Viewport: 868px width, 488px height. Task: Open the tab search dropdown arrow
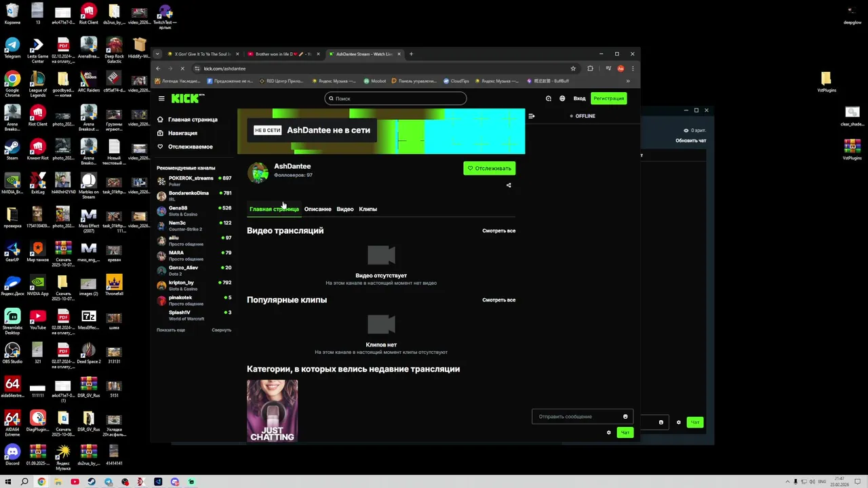pos(157,54)
